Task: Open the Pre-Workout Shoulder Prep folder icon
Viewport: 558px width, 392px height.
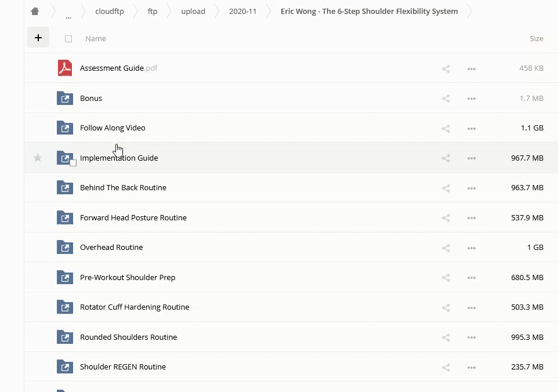Action: click(x=65, y=277)
